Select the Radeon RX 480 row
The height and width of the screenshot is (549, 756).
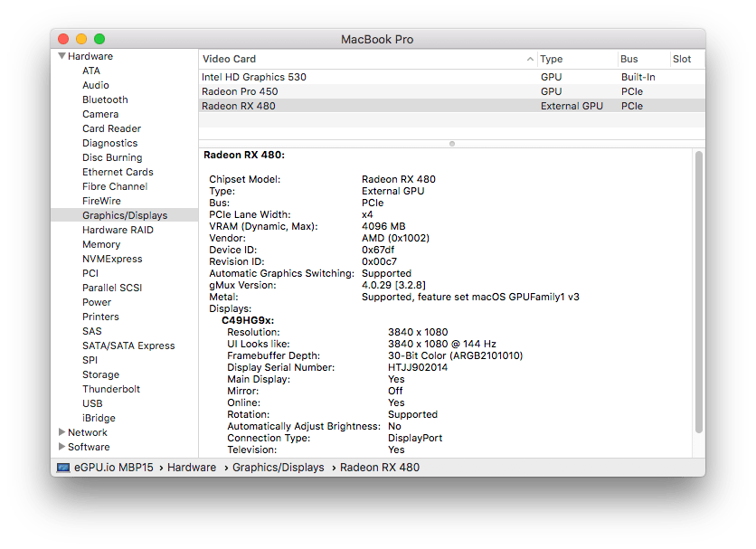(x=452, y=106)
